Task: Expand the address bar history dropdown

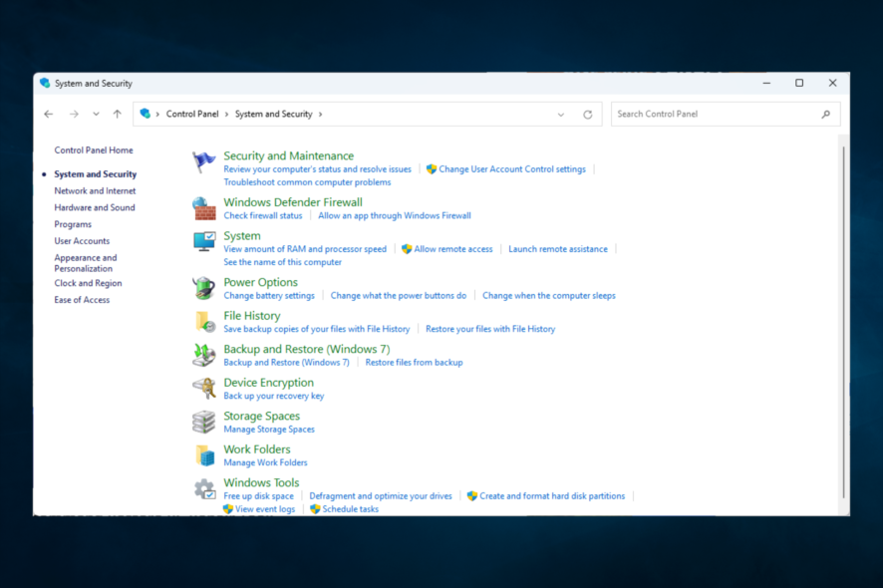Action: click(x=561, y=115)
